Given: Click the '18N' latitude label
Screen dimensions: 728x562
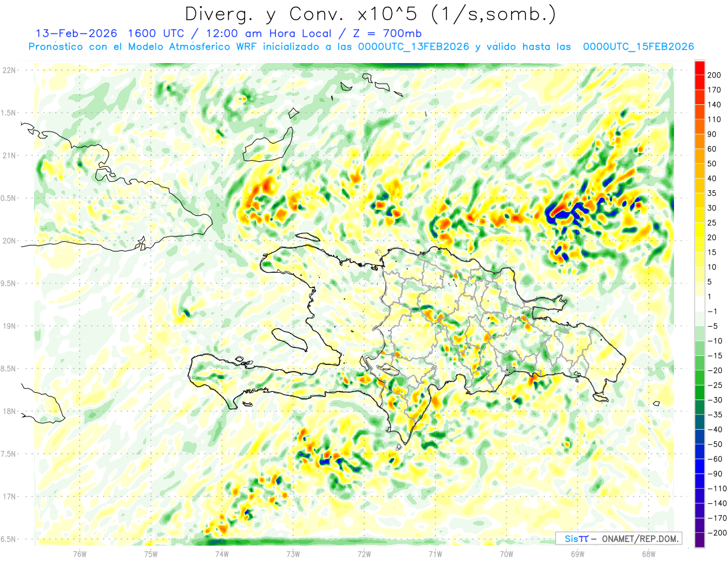Looking at the screenshot, I should coord(9,412).
